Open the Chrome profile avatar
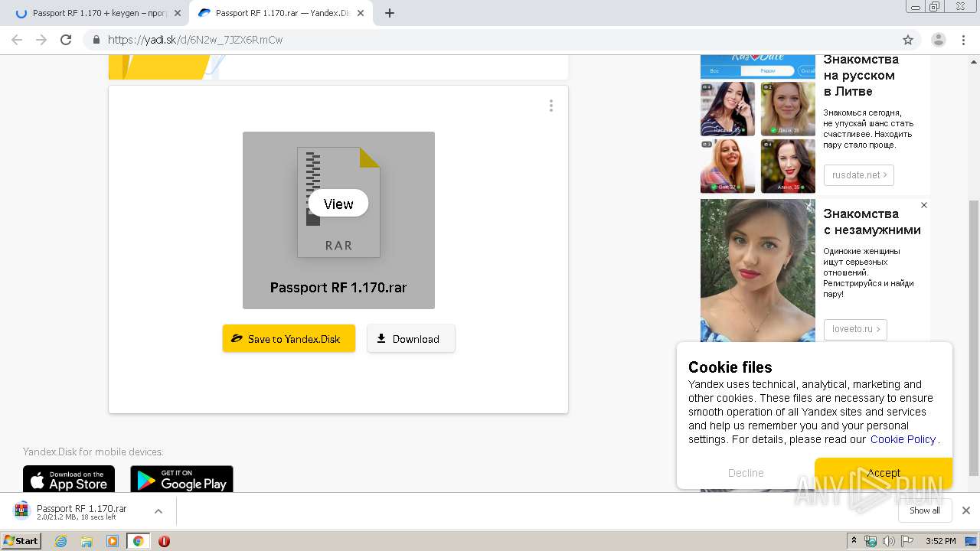Screen dimensions: 980x551 [939, 40]
